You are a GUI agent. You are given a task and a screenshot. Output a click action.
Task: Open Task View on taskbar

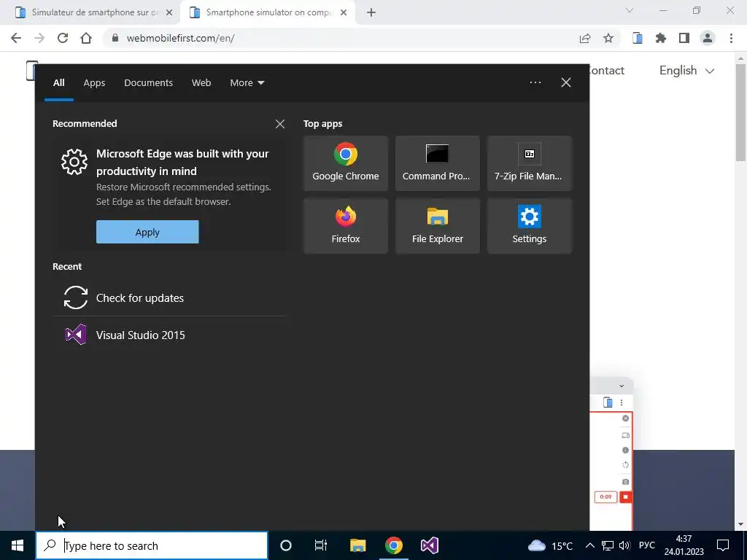[321, 545]
